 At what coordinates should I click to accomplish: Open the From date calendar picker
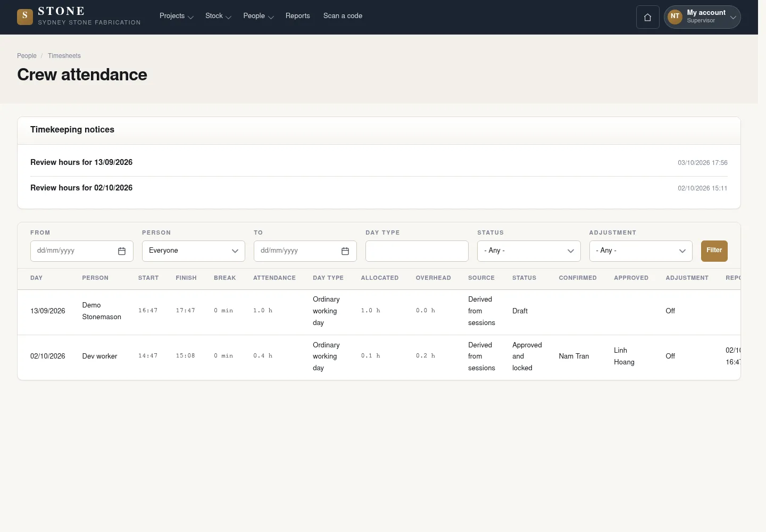[122, 251]
